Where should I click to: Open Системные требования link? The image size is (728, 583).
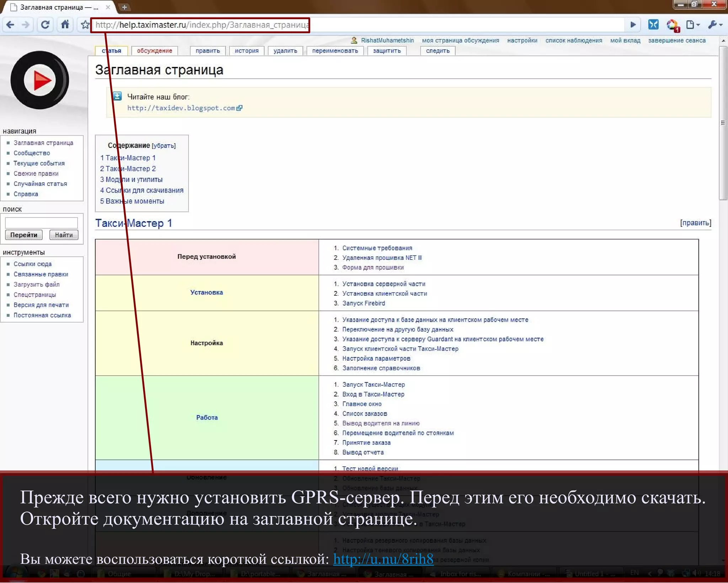click(x=377, y=248)
